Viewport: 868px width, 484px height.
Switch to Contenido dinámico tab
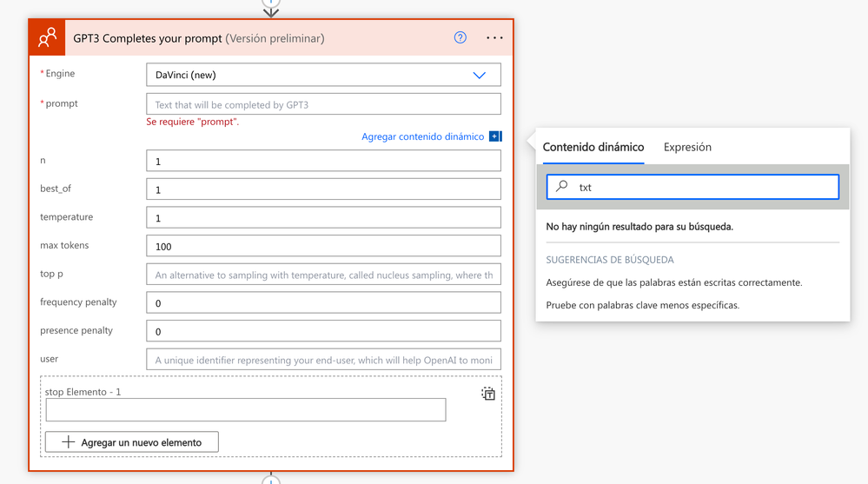[593, 147]
